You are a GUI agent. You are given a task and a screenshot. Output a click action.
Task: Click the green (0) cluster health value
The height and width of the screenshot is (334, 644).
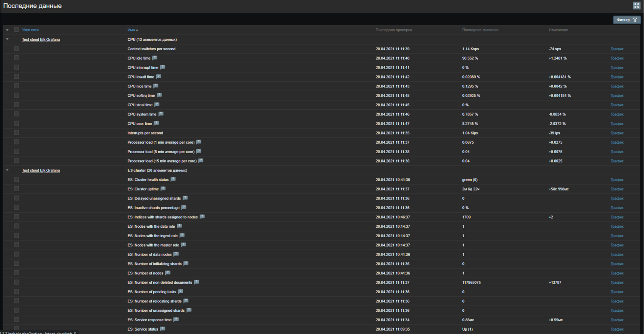(x=470, y=180)
